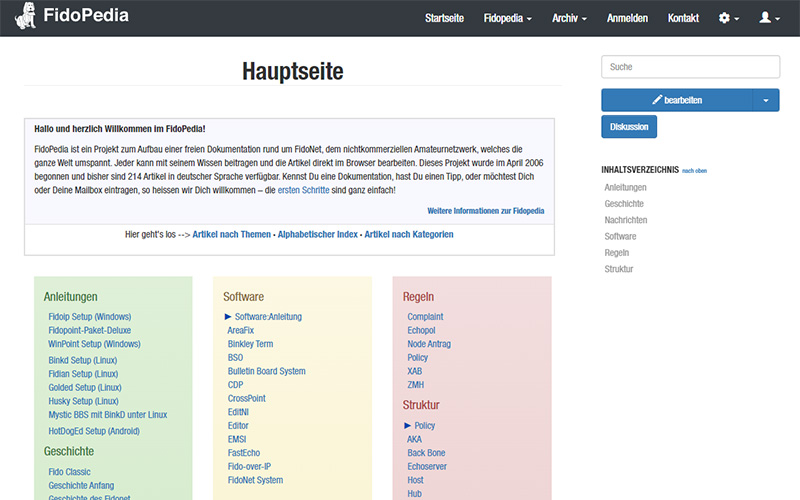This screenshot has height=500, width=800.
Task: Jump to Geschichte in the Inhaltsverzeichnis
Action: click(624, 204)
